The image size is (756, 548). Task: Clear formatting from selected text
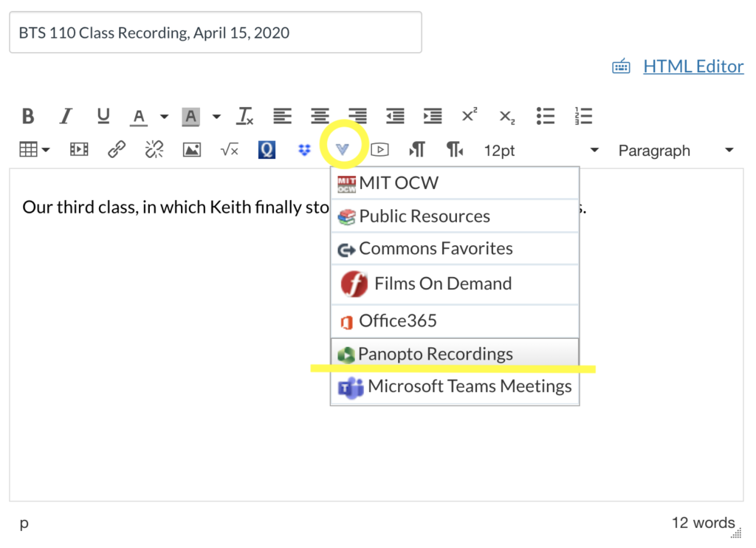(x=245, y=116)
